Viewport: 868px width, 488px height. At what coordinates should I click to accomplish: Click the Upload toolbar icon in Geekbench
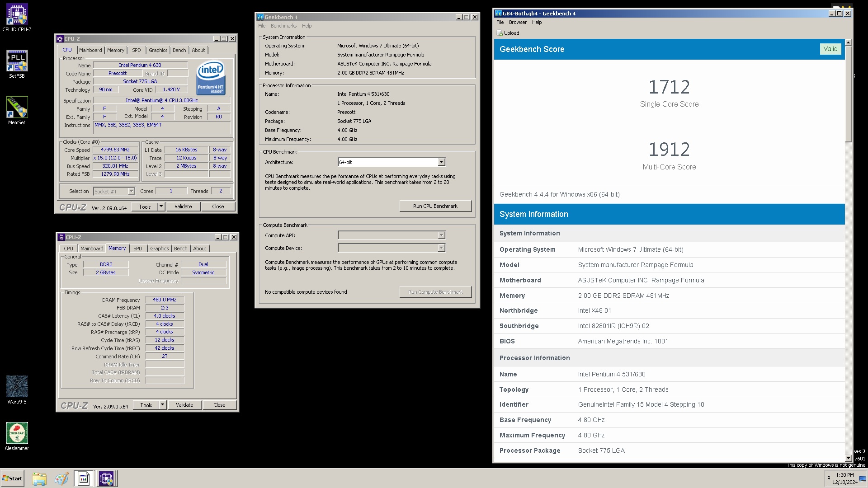pyautogui.click(x=500, y=33)
